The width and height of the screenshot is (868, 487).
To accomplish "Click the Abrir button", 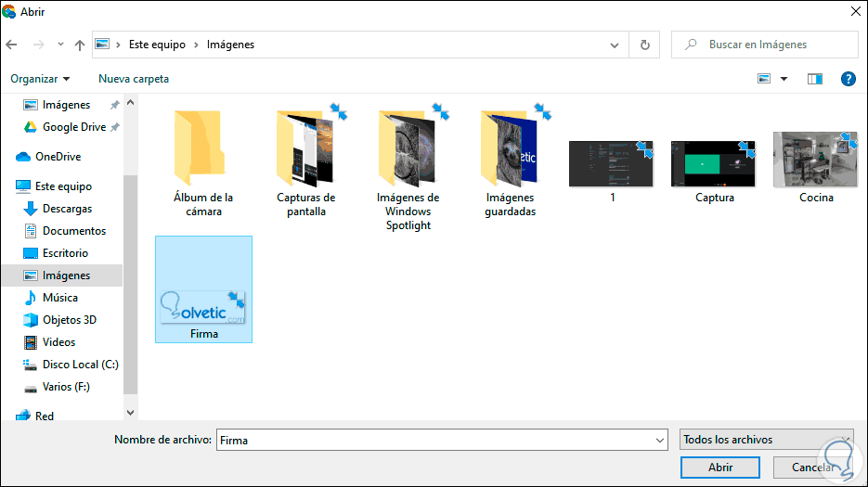I will pyautogui.click(x=720, y=468).
